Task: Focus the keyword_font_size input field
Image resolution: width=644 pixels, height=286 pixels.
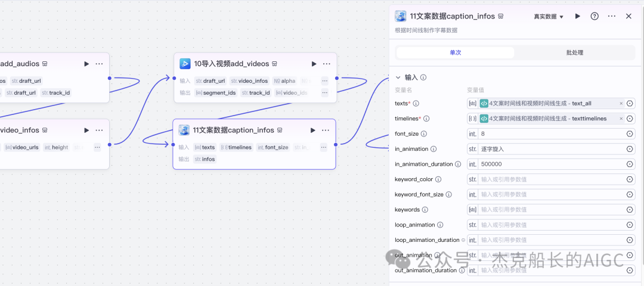Action: point(552,194)
